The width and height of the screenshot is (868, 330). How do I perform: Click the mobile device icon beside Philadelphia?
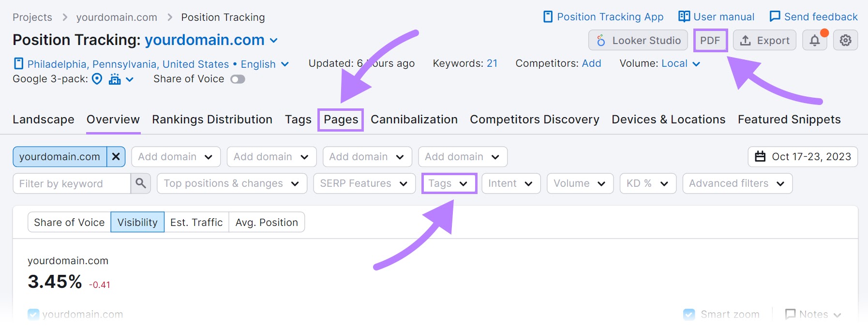coord(18,64)
